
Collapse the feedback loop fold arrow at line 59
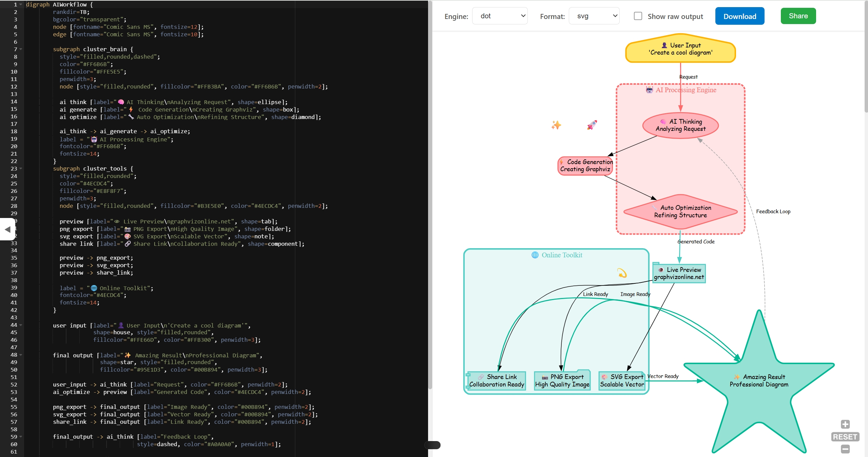point(20,437)
